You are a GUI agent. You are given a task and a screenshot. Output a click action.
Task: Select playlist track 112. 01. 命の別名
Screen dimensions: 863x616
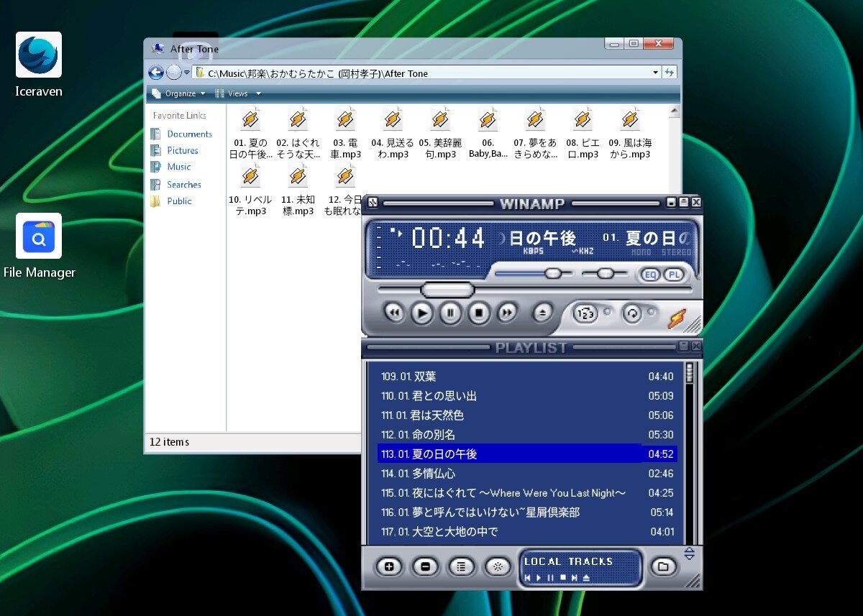coord(527,435)
